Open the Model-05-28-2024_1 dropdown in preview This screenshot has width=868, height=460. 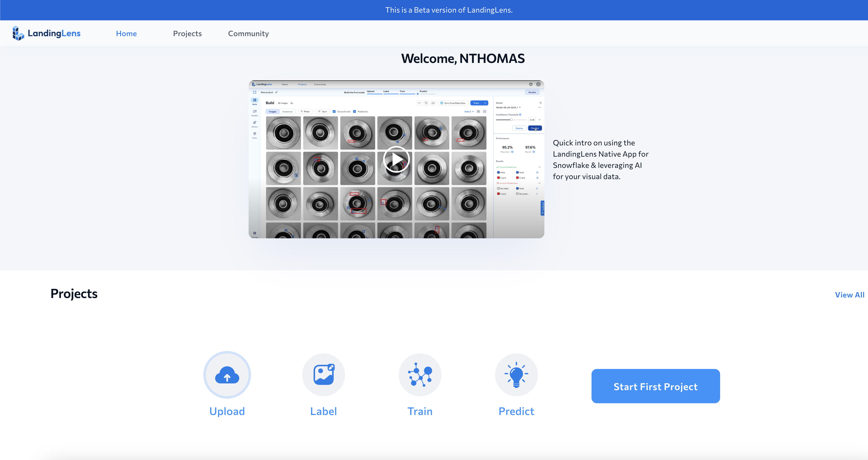(508, 107)
